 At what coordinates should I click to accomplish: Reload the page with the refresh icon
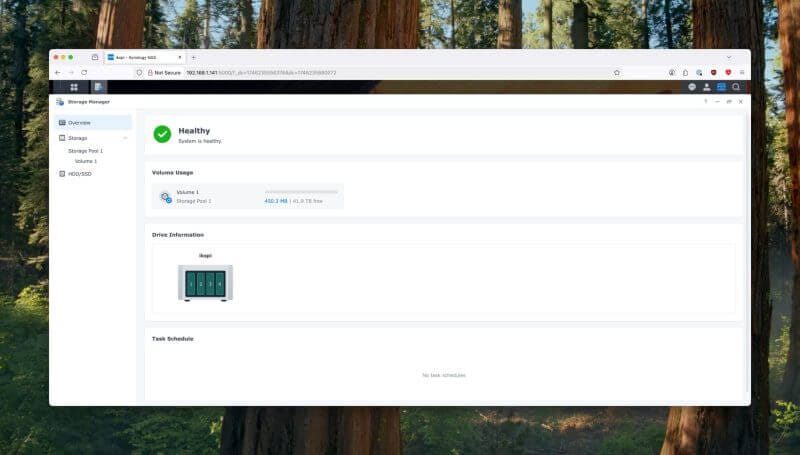84,72
